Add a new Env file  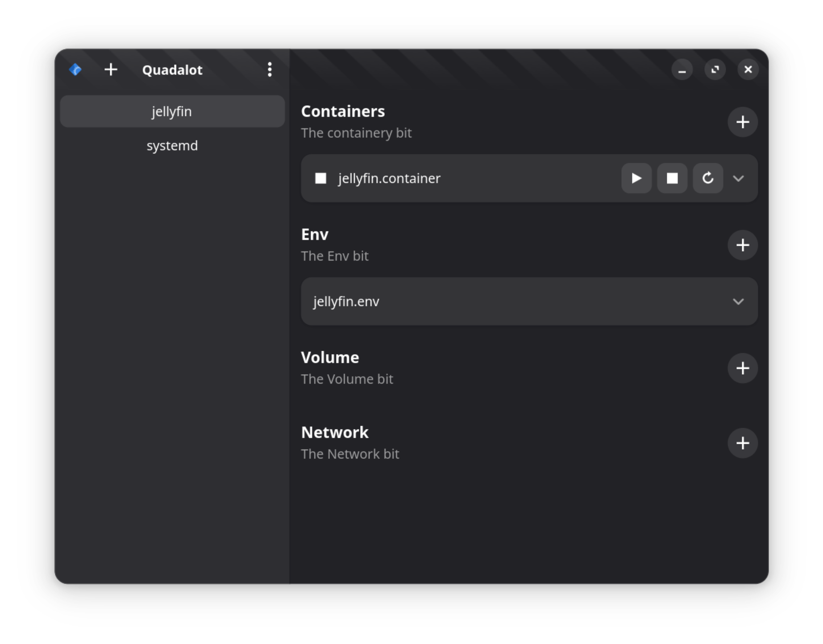tap(743, 245)
